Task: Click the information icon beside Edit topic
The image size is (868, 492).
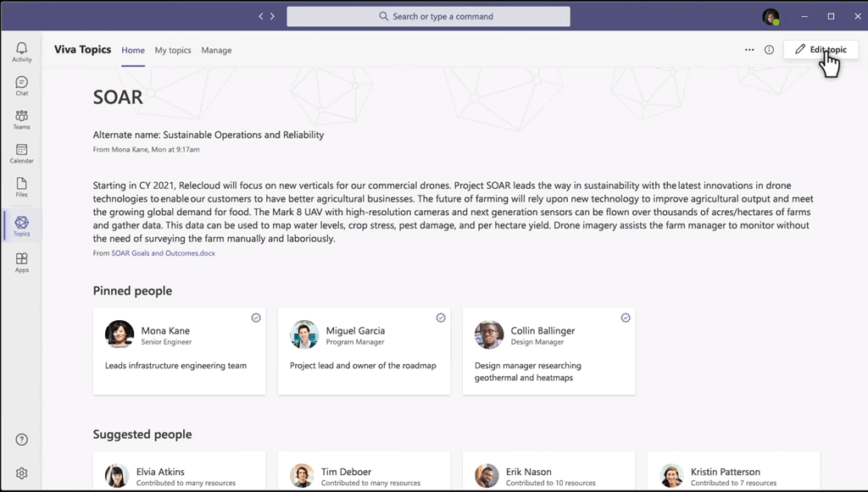Action: 769,50
